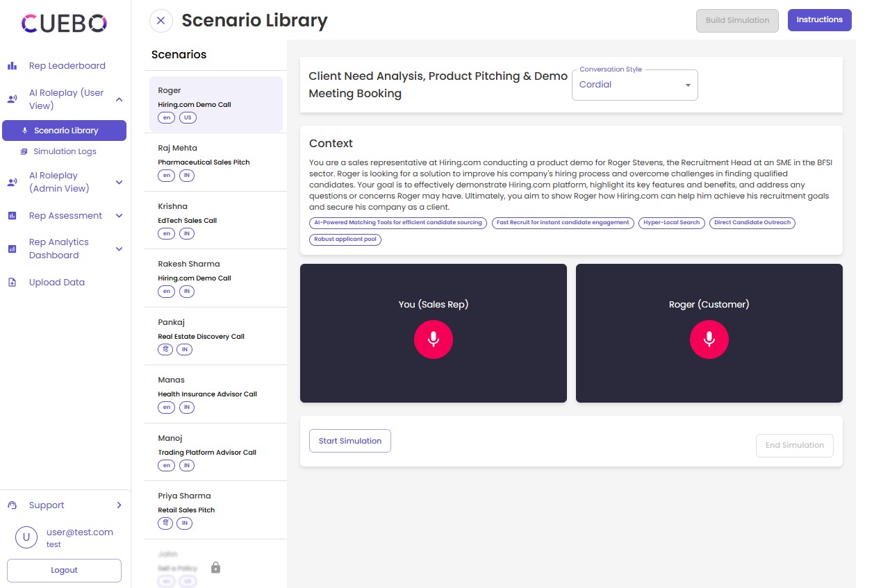874x588 pixels.
Task: Select the Rakesh Sharma Hiring.com Demo Call scenario
Action: (x=215, y=278)
